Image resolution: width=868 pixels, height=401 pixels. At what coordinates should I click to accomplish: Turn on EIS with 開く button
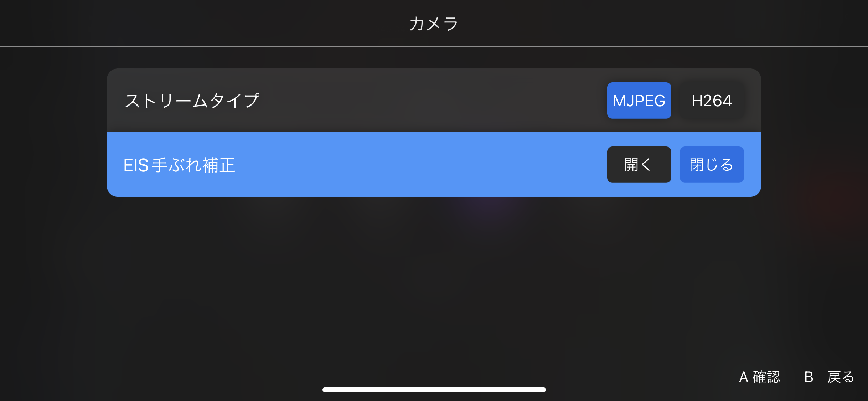coord(639,165)
